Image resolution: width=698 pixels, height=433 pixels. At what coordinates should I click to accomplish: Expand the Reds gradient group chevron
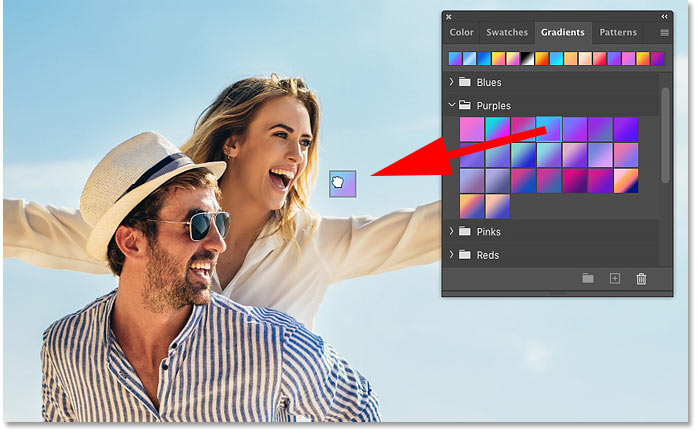[x=451, y=255]
